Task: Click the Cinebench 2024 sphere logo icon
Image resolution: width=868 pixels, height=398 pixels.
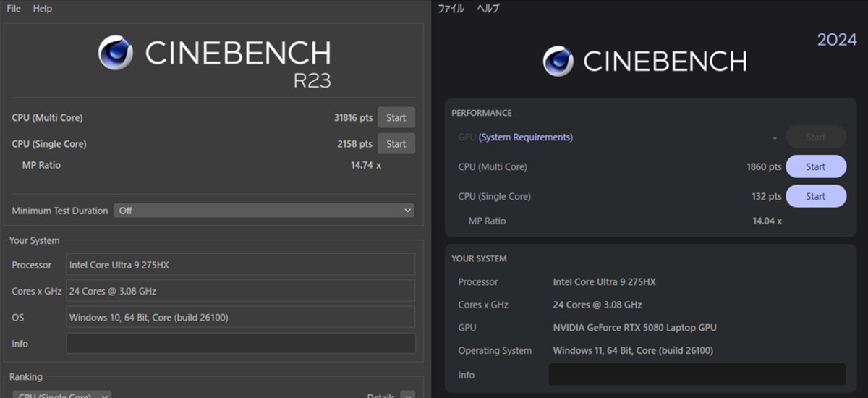Action: (x=558, y=61)
